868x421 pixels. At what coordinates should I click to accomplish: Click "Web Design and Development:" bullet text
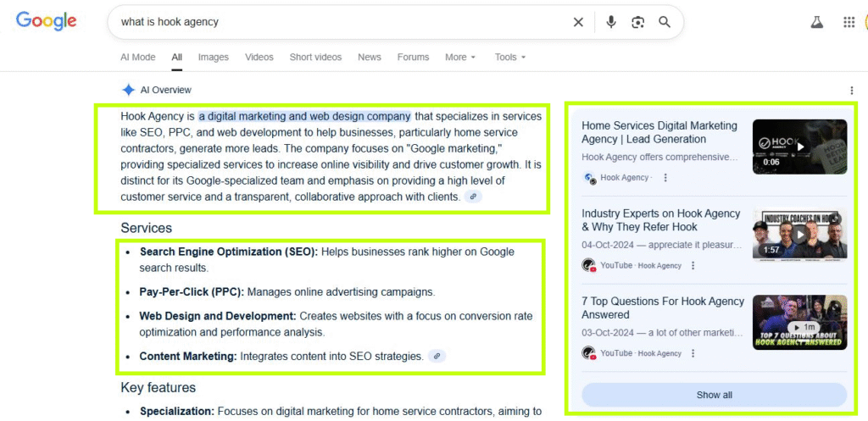[218, 317]
